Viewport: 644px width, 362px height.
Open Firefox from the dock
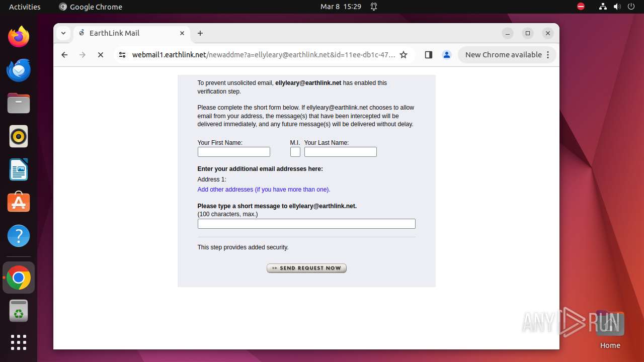pos(19,37)
